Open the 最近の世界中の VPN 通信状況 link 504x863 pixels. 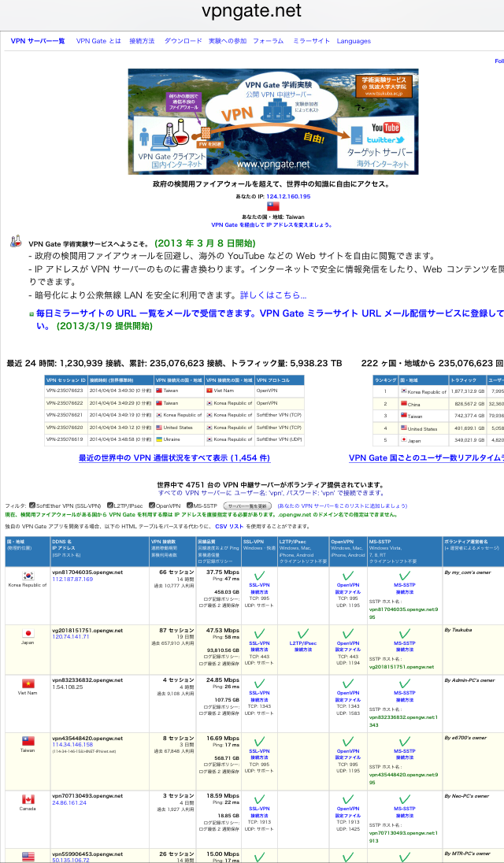click(x=174, y=457)
